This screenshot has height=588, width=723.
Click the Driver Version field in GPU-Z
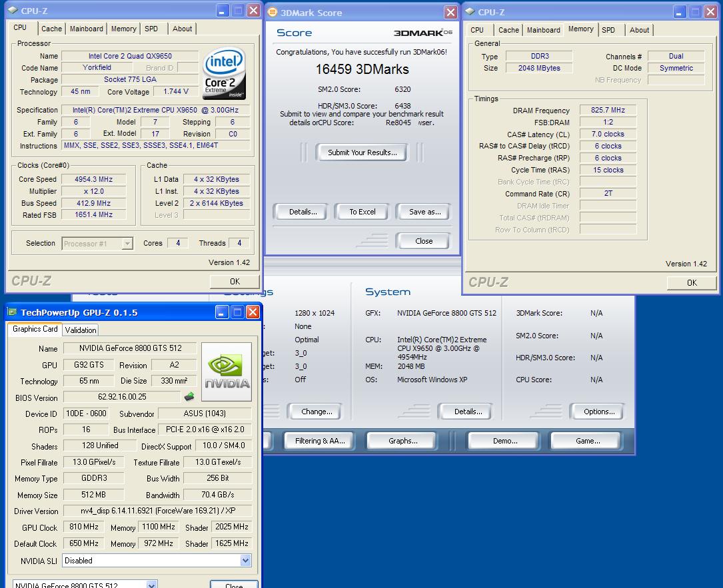tap(158, 511)
